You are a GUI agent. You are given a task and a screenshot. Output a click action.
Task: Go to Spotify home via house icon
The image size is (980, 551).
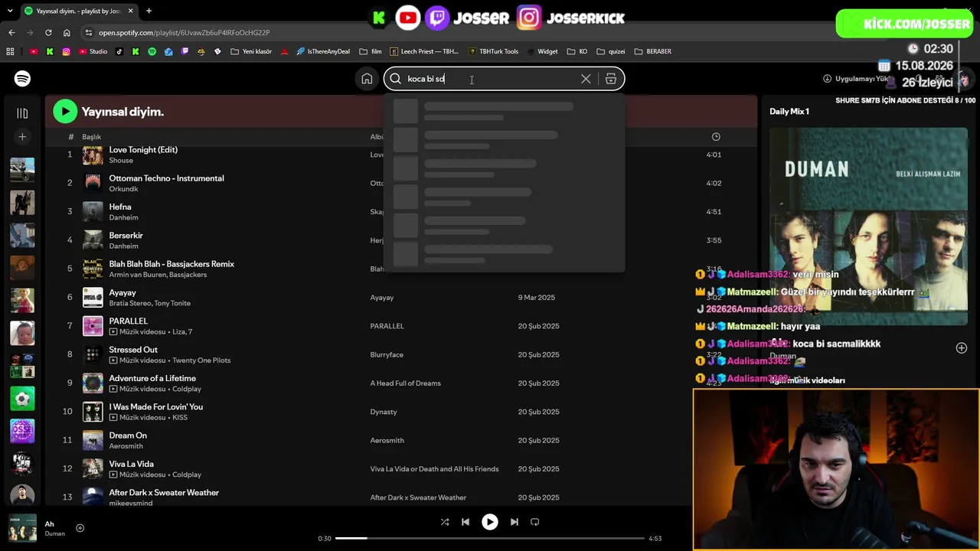coord(367,79)
